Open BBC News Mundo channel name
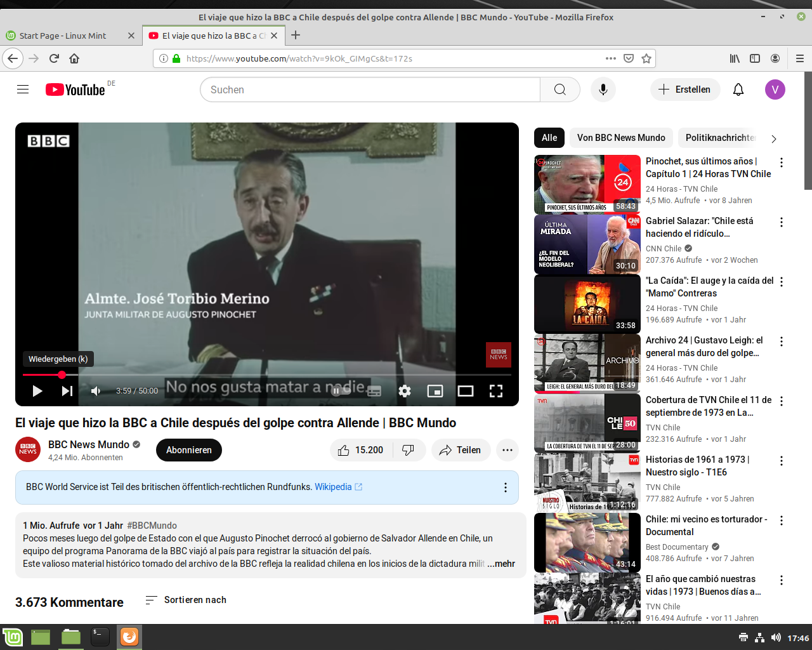 pyautogui.click(x=89, y=444)
